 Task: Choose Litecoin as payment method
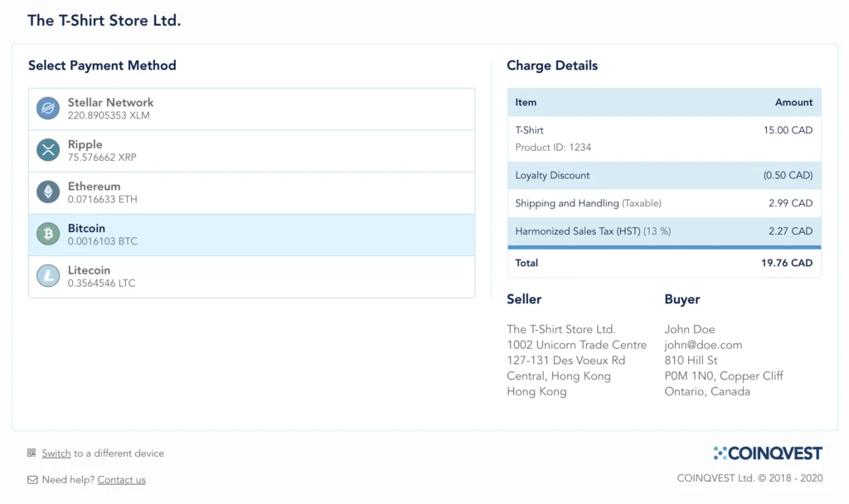point(252,277)
